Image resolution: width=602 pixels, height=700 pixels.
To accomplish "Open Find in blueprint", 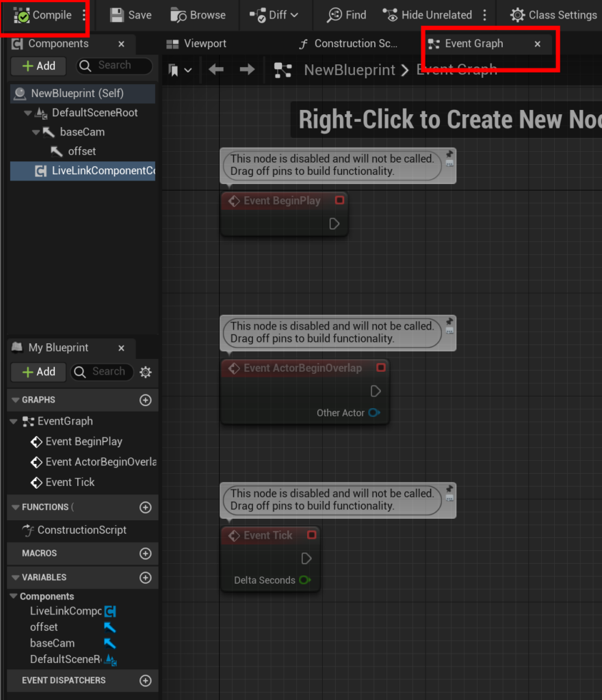I will point(347,15).
